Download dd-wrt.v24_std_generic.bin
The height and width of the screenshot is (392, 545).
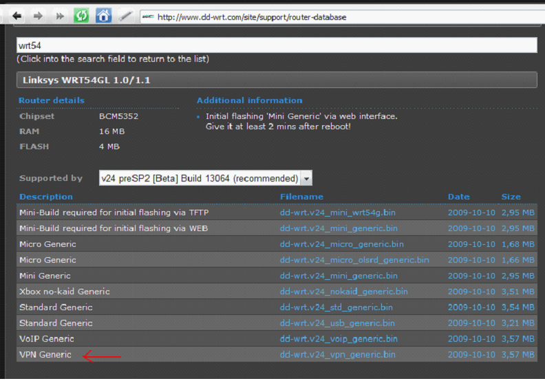336,307
